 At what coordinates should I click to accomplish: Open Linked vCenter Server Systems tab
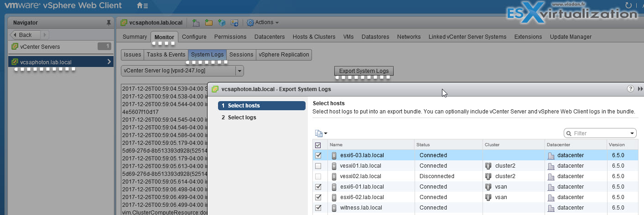pos(467,37)
